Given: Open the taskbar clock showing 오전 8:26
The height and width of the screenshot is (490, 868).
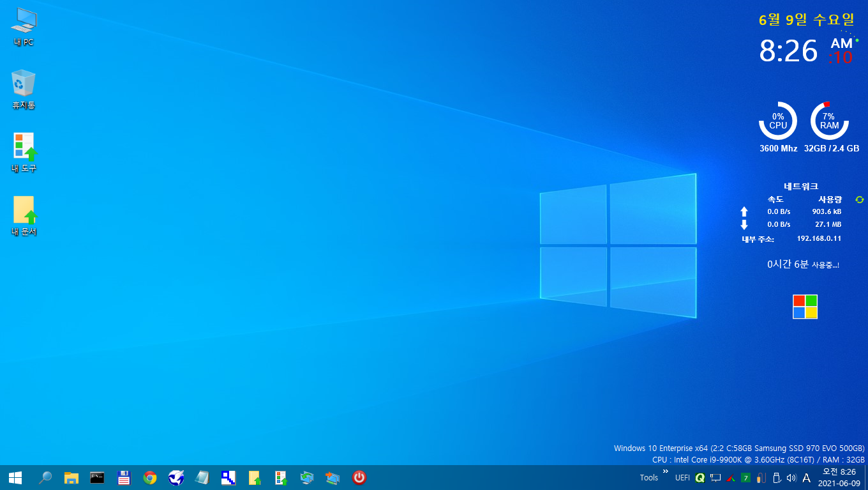Looking at the screenshot, I should 839,471.
